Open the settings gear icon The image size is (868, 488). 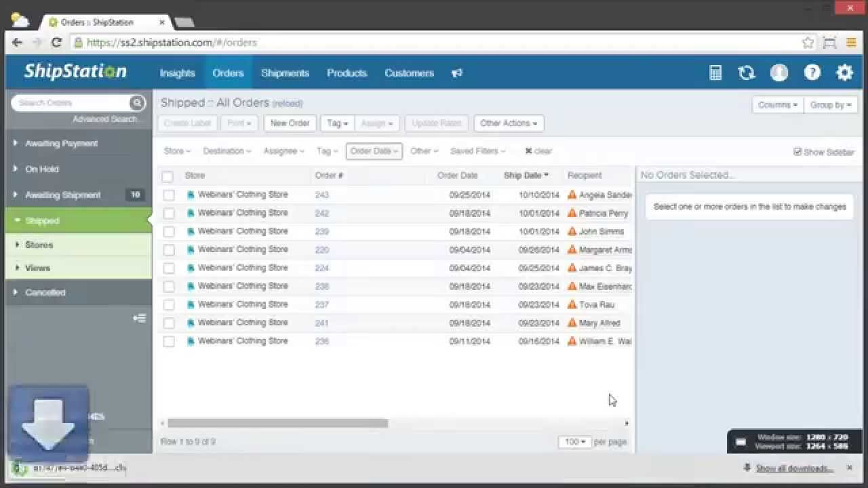(x=844, y=73)
